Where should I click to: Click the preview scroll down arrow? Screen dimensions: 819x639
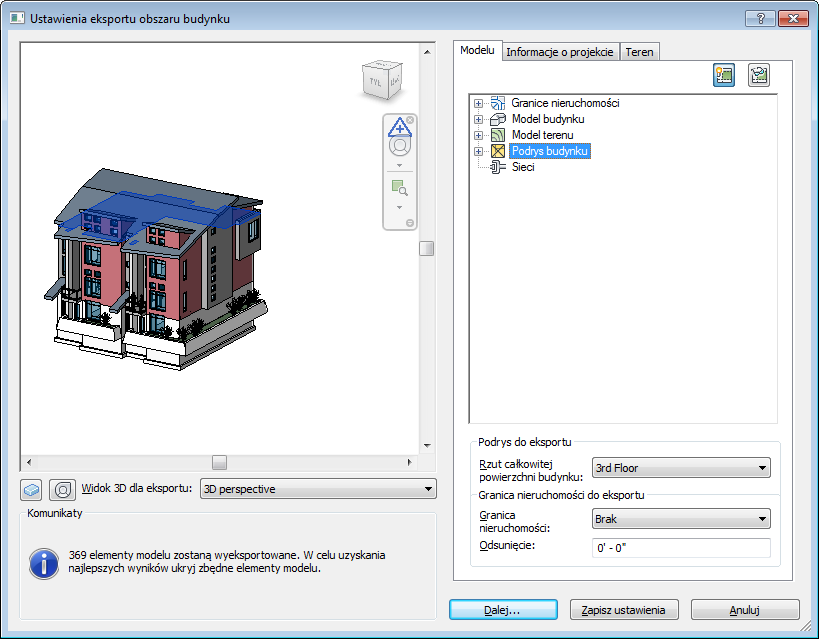pyautogui.click(x=427, y=446)
